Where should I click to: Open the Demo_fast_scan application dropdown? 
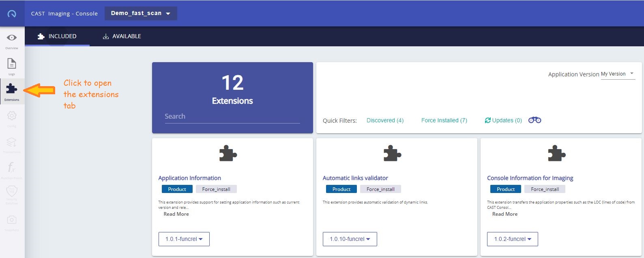[x=141, y=13]
